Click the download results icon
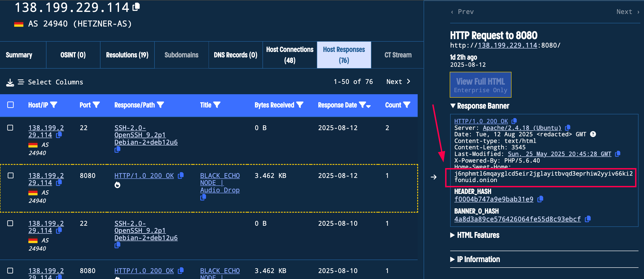This screenshot has width=644, height=279. pos(10,82)
